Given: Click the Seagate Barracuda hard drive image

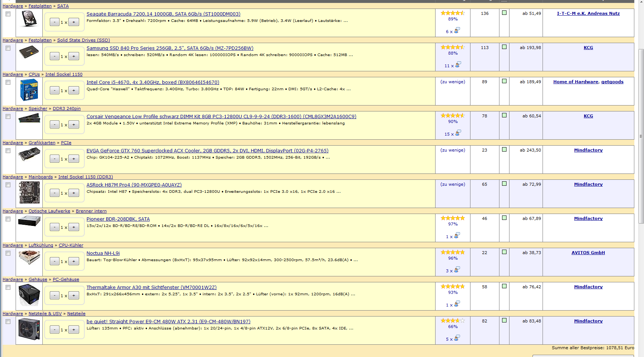Looking at the screenshot, I should (x=29, y=19).
